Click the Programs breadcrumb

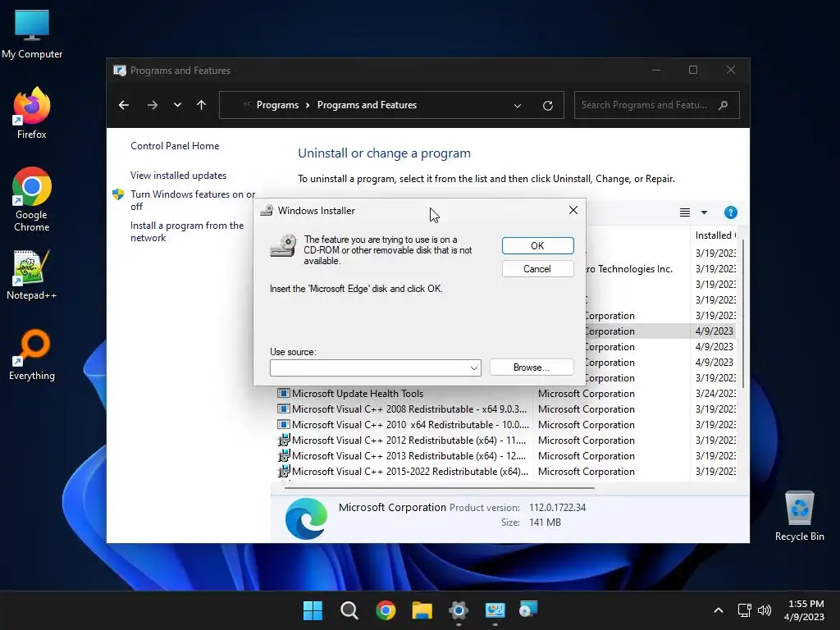277,105
